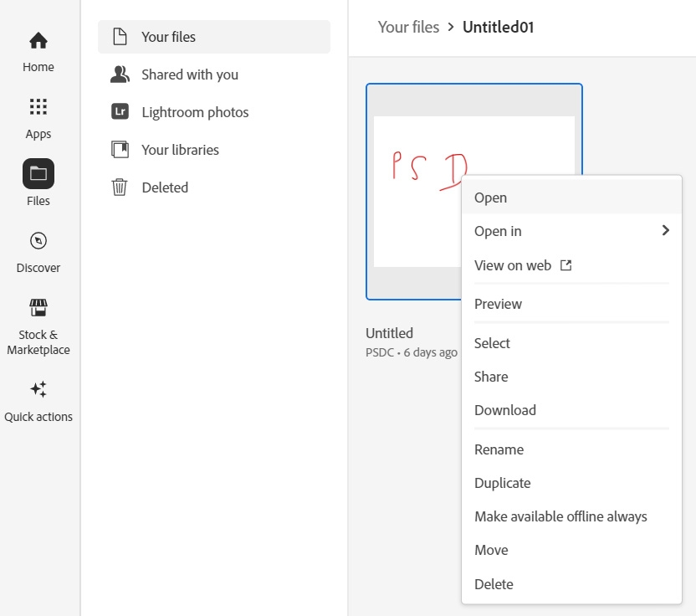Open the Discover section
The height and width of the screenshot is (616, 696).
pyautogui.click(x=38, y=241)
